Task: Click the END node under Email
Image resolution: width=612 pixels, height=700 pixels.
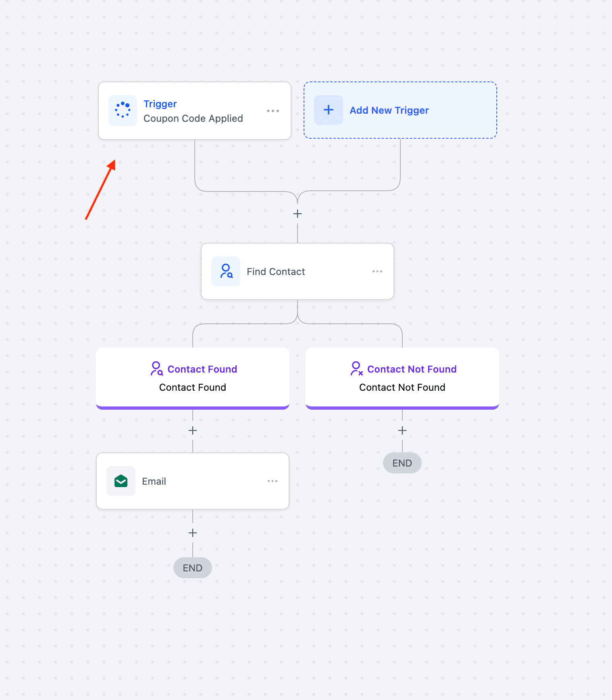Action: coord(193,568)
